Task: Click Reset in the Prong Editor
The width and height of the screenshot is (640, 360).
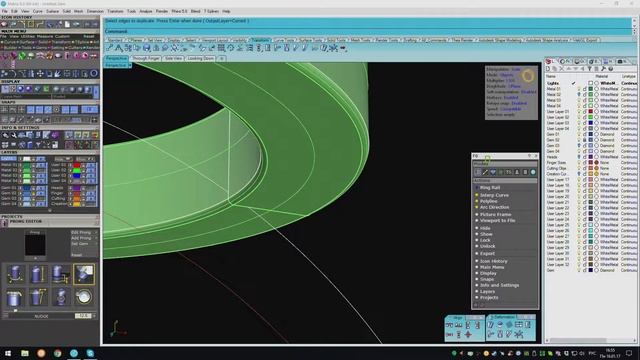Action: pyautogui.click(x=77, y=255)
